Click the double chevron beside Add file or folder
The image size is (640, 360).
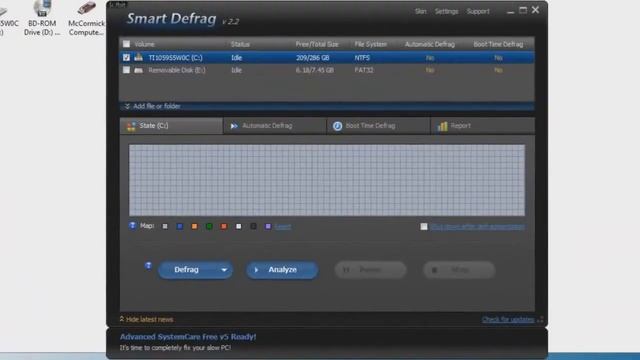pos(127,106)
